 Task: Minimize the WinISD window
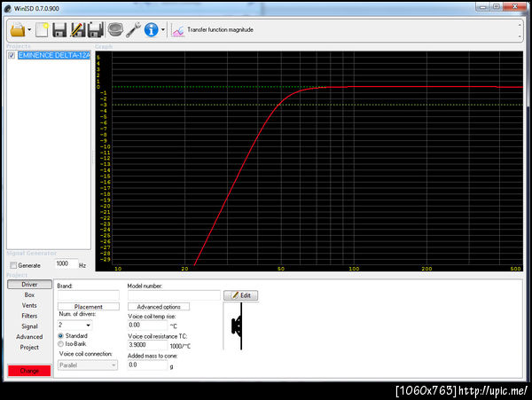point(482,6)
